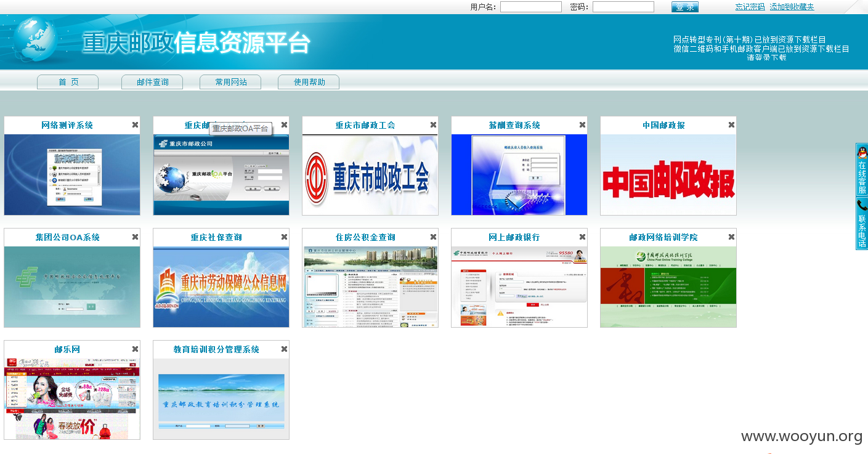Open the 教育培训积分管理系统 title link
Image resolution: width=868 pixels, height=454 pixels.
(216, 349)
